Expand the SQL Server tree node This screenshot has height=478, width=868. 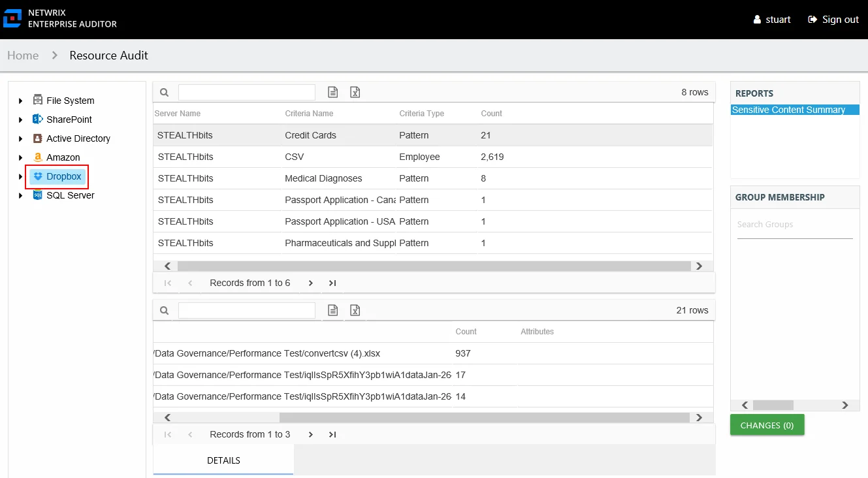coord(21,195)
